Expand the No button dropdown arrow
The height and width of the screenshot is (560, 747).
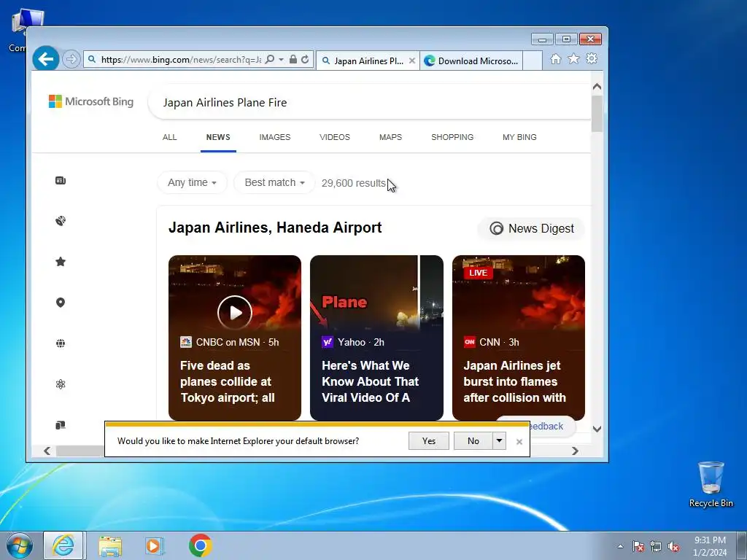499,441
